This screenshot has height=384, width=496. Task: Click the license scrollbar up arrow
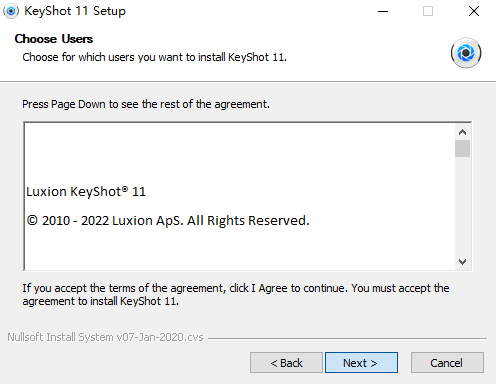coord(462,132)
